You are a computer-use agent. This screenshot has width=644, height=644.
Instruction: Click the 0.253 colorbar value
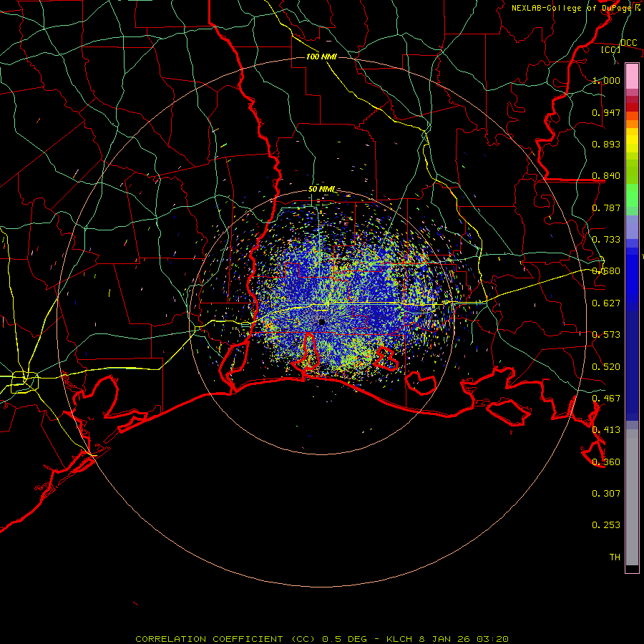tap(606, 525)
